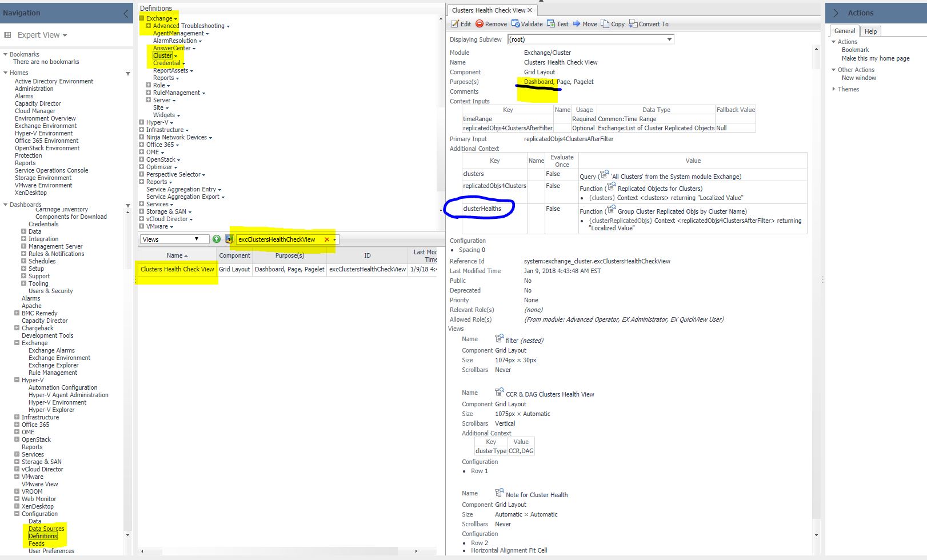Expand Advanced Troubleshooting in Definitions tree
Screen dimensions: 927x560
click(x=148, y=26)
